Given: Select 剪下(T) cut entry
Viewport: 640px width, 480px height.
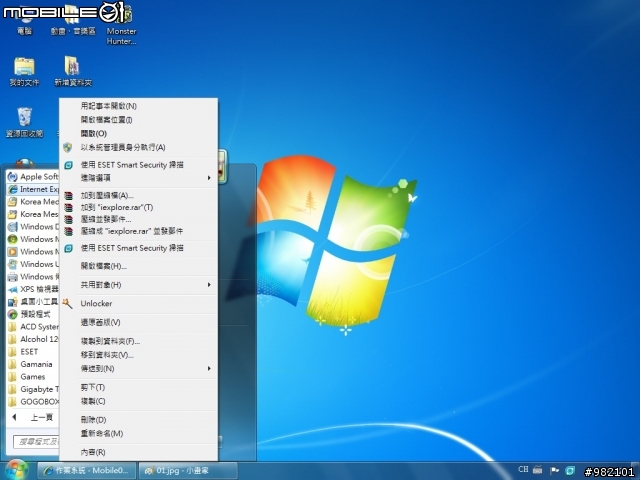Looking at the screenshot, I should [x=139, y=387].
